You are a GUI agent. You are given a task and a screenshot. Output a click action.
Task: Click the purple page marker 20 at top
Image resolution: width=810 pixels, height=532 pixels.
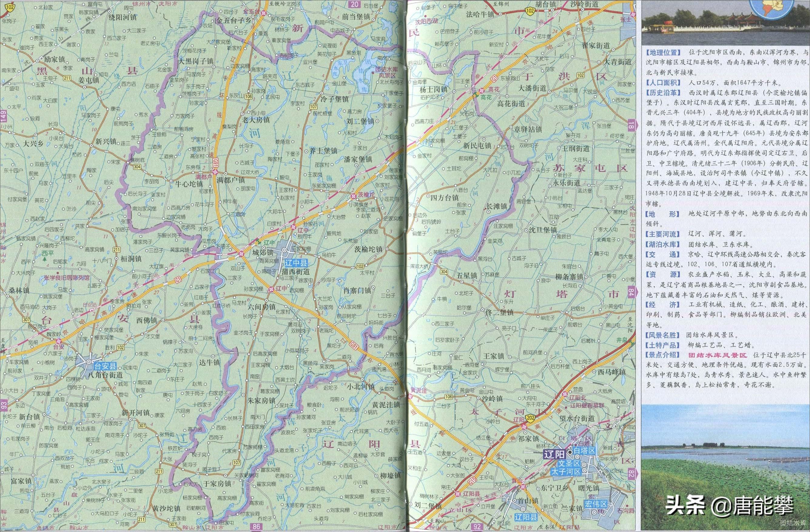355,4
